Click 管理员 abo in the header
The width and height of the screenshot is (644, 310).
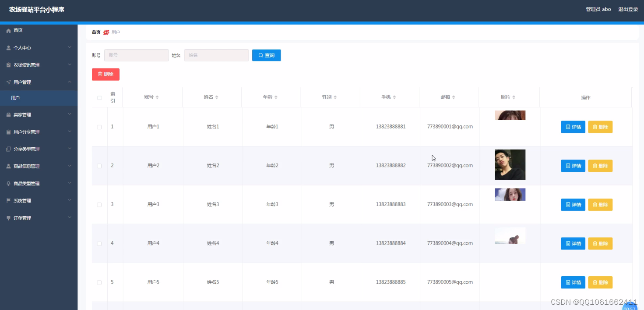(598, 9)
